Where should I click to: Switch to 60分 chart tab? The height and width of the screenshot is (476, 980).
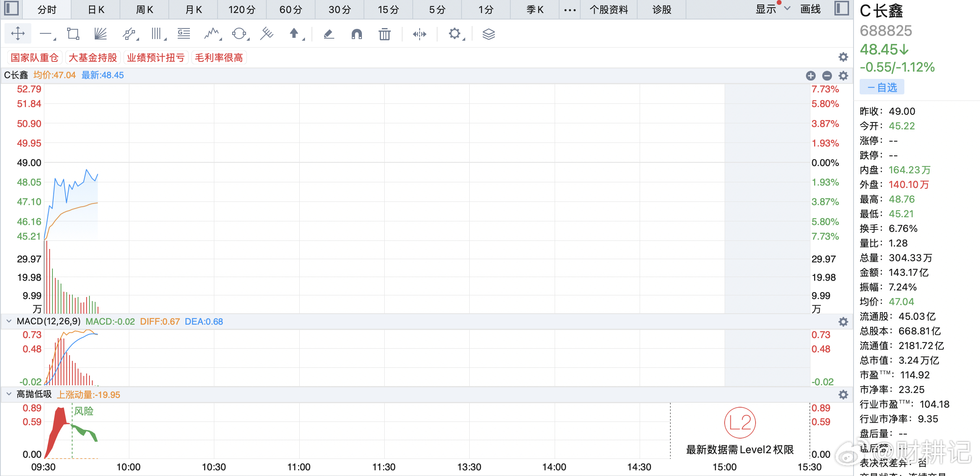point(291,10)
